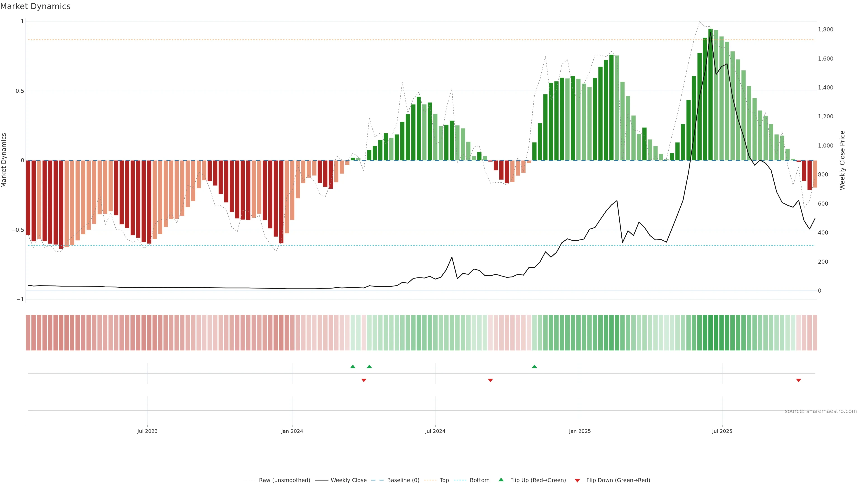Click the green triangle icon in legend

501,480
